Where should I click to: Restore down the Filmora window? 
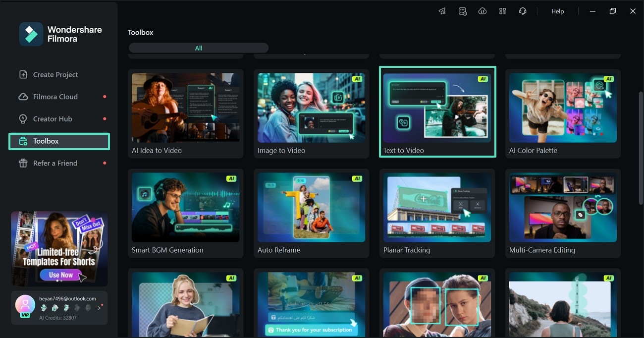tap(613, 11)
